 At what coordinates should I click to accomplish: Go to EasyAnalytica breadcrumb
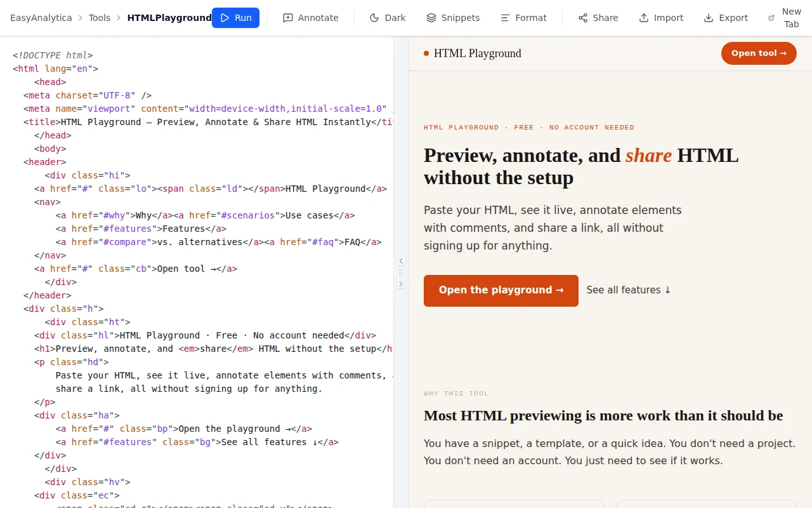pos(41,18)
